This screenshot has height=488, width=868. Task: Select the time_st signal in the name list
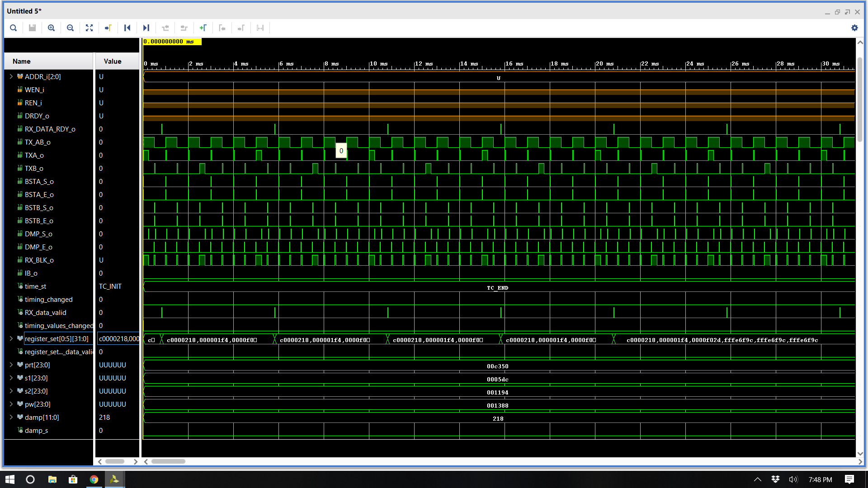(x=35, y=286)
